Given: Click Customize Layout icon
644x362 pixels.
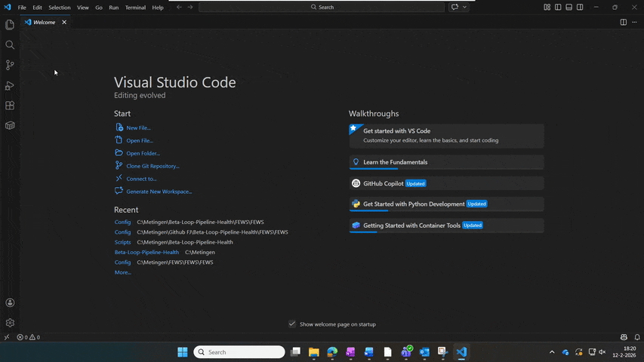Looking at the screenshot, I should [x=547, y=7].
